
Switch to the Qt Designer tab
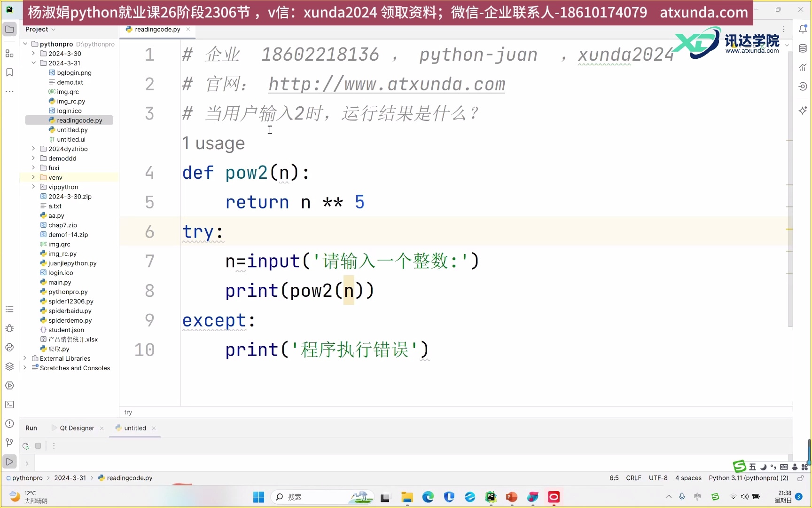click(x=78, y=428)
